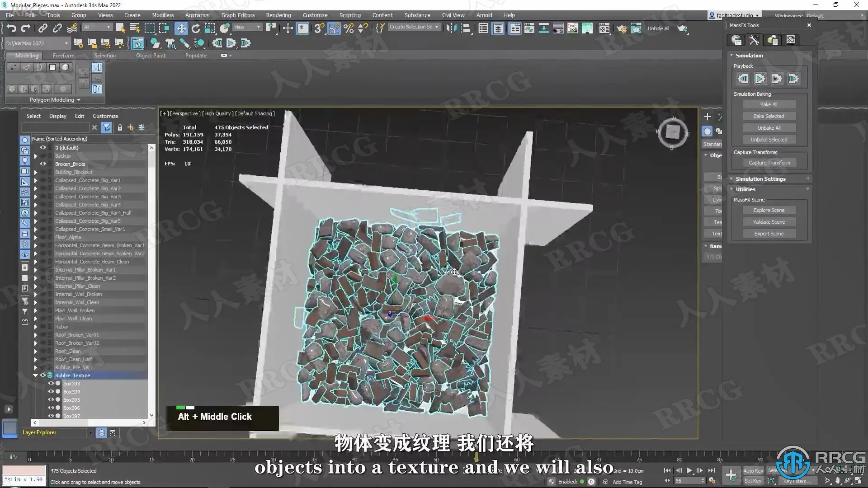Click the Bake All button

click(x=769, y=104)
